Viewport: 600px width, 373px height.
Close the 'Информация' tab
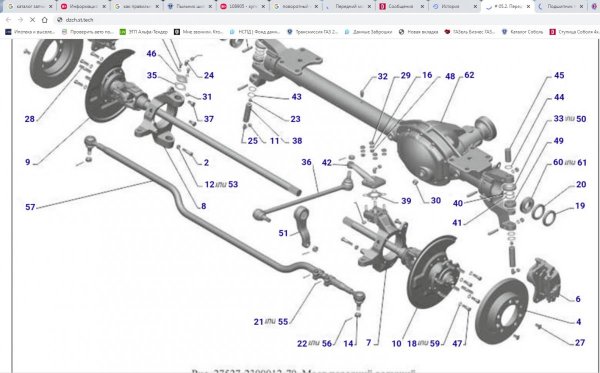point(104,7)
